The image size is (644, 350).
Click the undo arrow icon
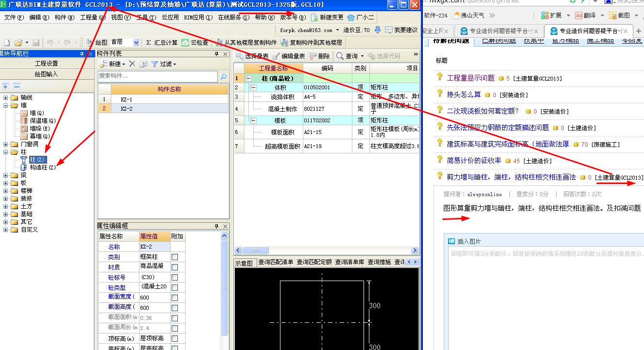tap(50, 43)
